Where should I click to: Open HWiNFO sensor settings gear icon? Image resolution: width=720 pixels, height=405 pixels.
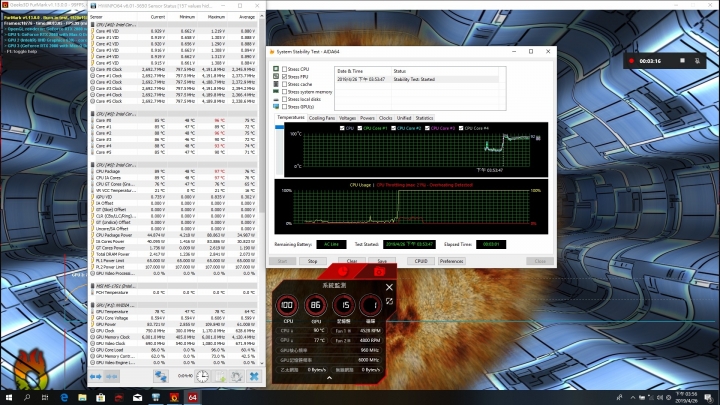[236, 377]
